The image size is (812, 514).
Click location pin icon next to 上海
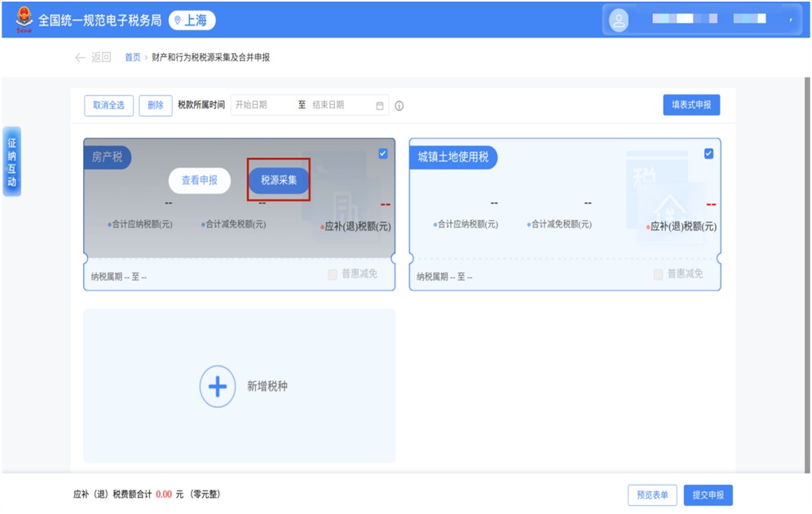pos(178,20)
